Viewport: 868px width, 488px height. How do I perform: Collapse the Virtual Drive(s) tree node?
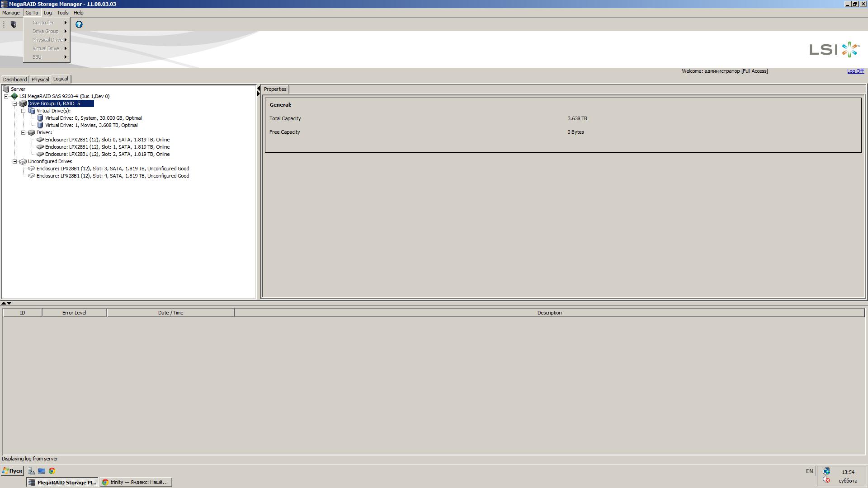coord(24,111)
